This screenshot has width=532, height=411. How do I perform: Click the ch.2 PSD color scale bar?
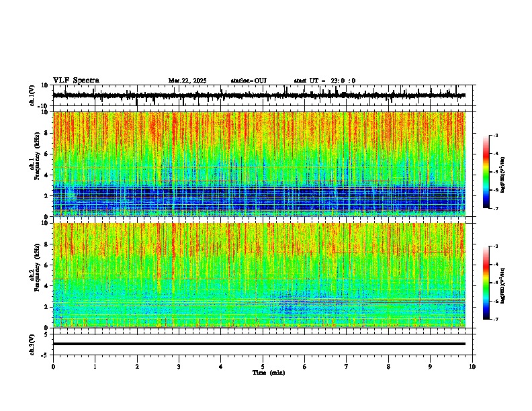tap(486, 283)
